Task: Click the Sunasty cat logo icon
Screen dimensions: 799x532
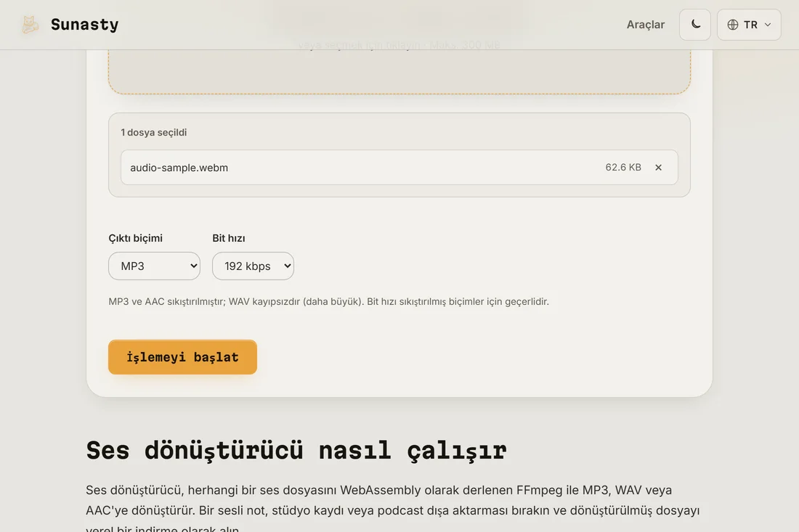Action: click(30, 25)
